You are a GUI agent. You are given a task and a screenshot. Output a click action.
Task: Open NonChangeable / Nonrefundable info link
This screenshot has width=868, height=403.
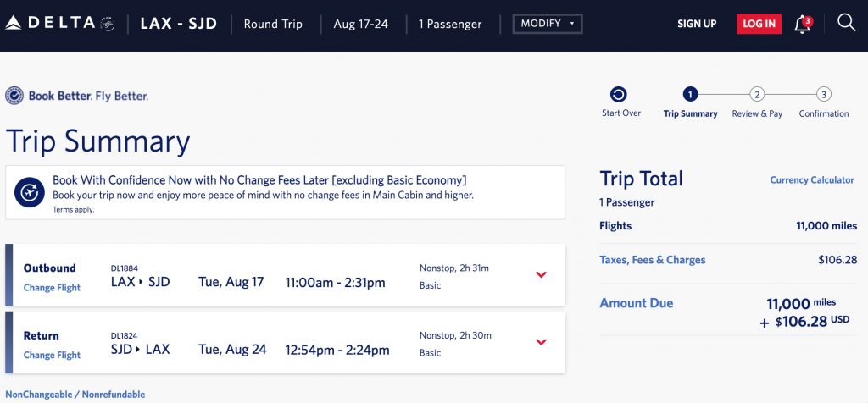(75, 395)
